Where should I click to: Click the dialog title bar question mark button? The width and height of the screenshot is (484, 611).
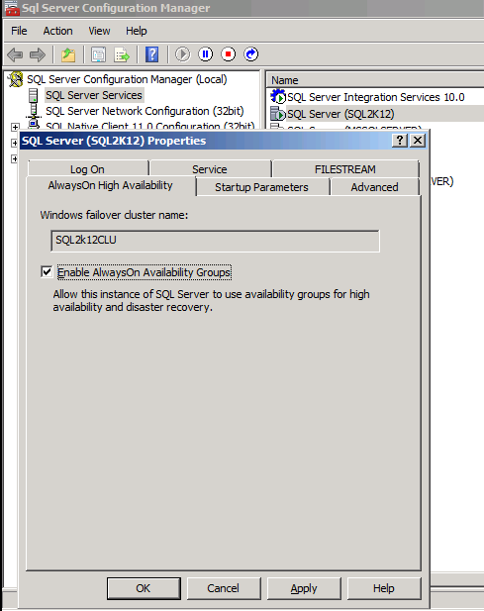400,140
